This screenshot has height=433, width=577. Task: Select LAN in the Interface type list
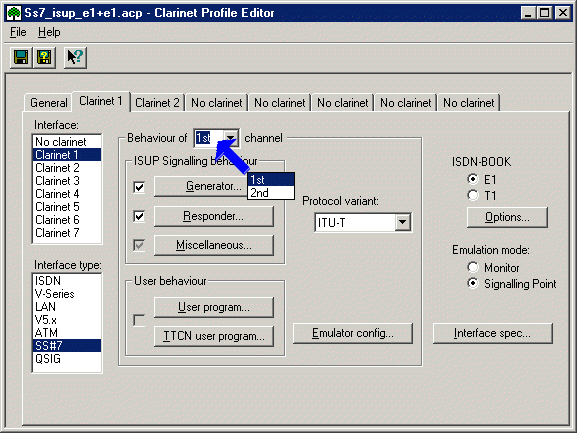(67, 306)
